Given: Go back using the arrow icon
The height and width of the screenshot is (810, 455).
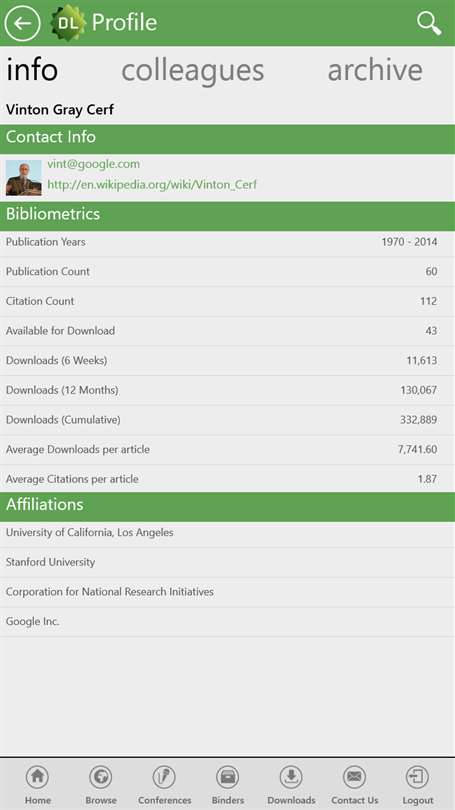Looking at the screenshot, I should click(x=22, y=23).
